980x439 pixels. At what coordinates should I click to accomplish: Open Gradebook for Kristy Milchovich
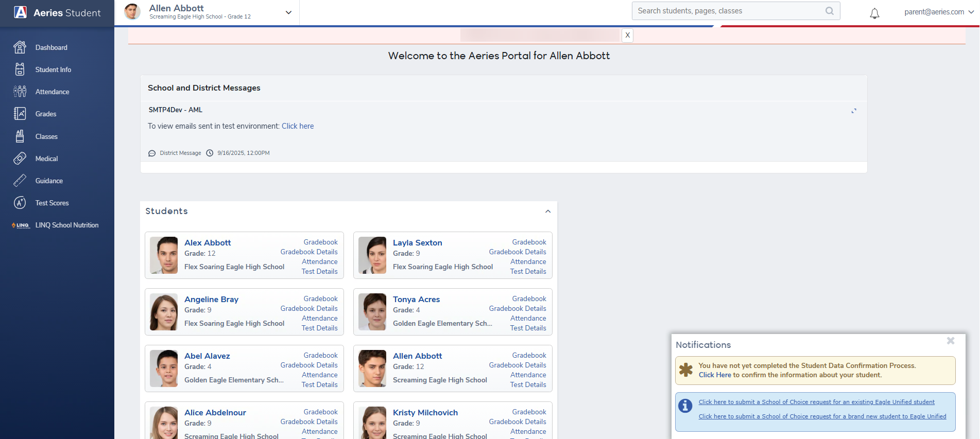tap(529, 412)
